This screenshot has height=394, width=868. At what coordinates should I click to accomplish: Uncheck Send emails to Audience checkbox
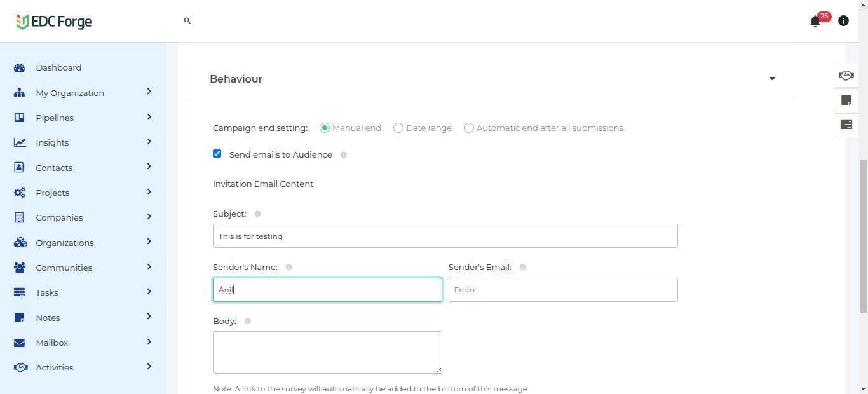pyautogui.click(x=217, y=154)
